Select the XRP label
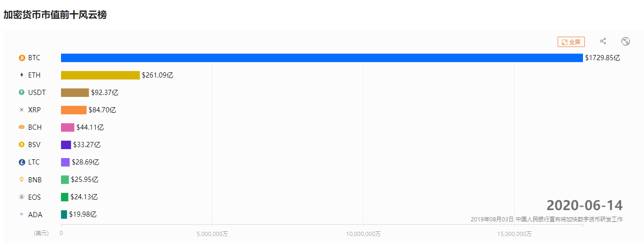 coord(34,110)
